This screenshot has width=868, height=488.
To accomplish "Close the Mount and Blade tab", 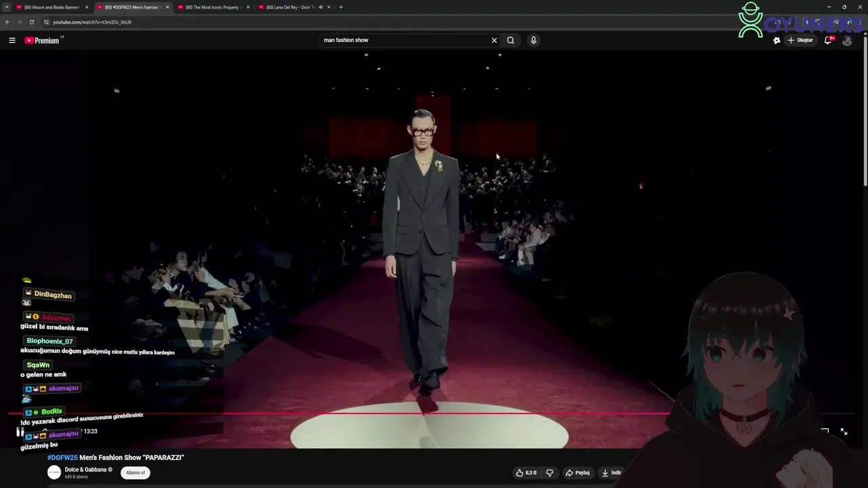I will point(87,7).
